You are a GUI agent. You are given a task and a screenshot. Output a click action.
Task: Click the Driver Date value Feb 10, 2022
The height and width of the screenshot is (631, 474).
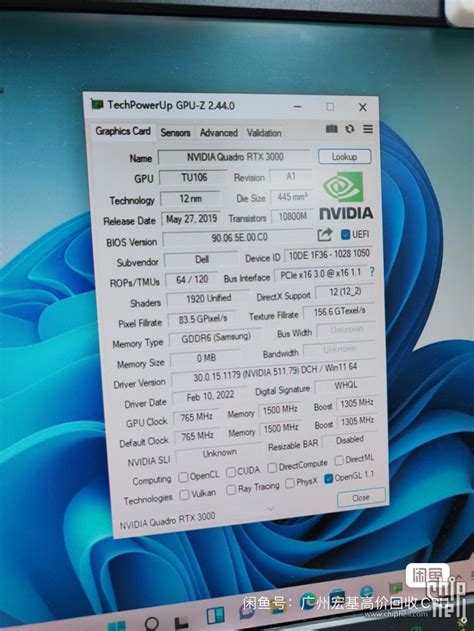(210, 396)
